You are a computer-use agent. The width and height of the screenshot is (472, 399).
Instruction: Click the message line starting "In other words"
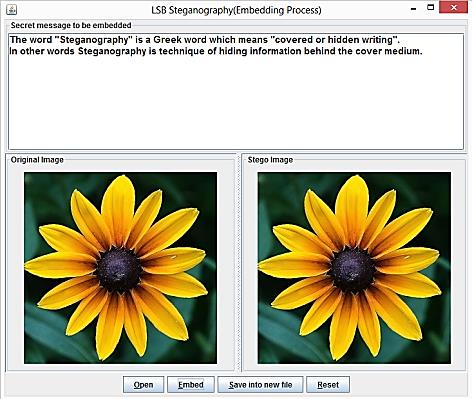(216, 51)
